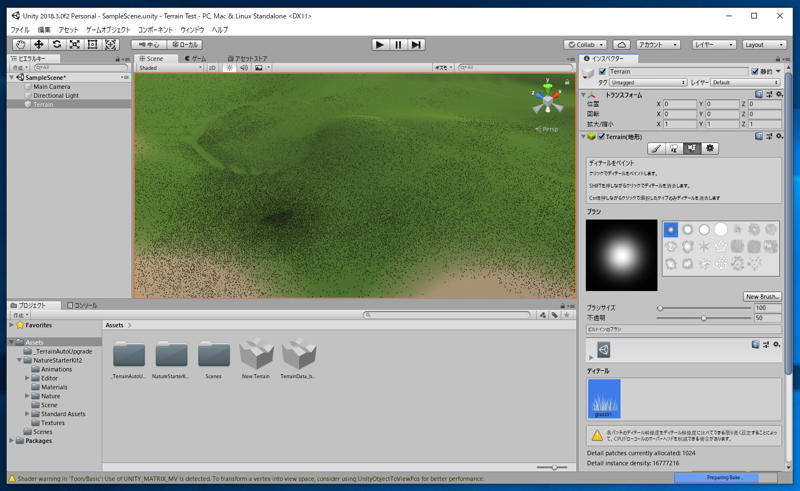Toggle the Static checkbox
Image resolution: width=800 pixels, height=491 pixels.
pos(755,71)
